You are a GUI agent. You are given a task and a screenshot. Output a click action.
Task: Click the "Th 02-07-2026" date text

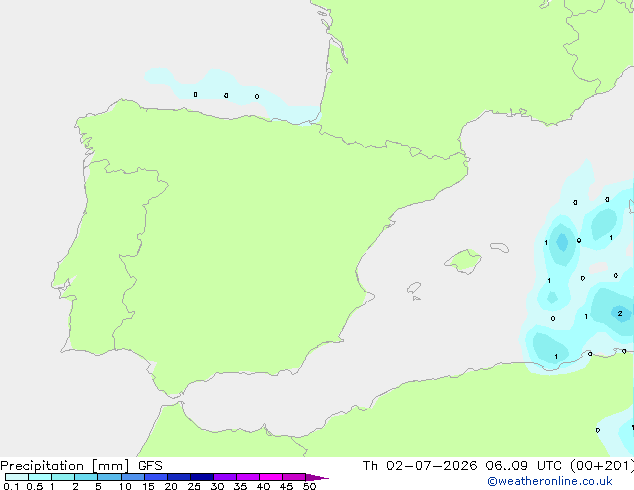coord(420,466)
